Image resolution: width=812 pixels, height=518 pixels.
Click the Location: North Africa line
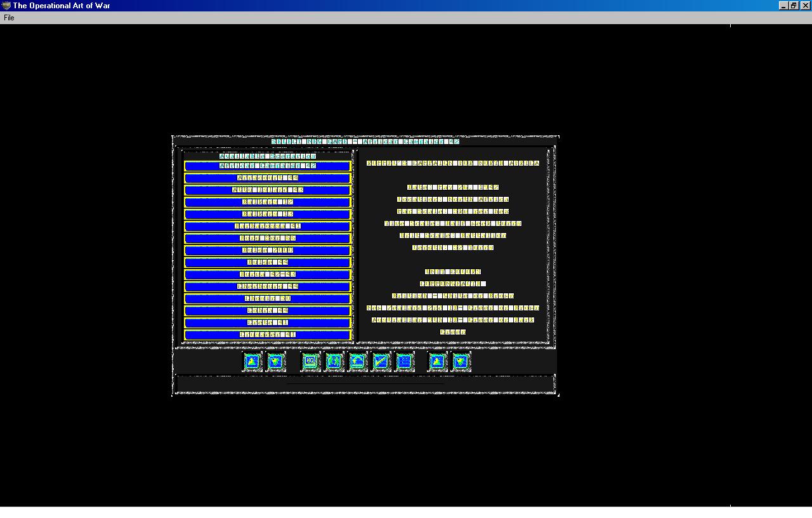pyautogui.click(x=453, y=199)
